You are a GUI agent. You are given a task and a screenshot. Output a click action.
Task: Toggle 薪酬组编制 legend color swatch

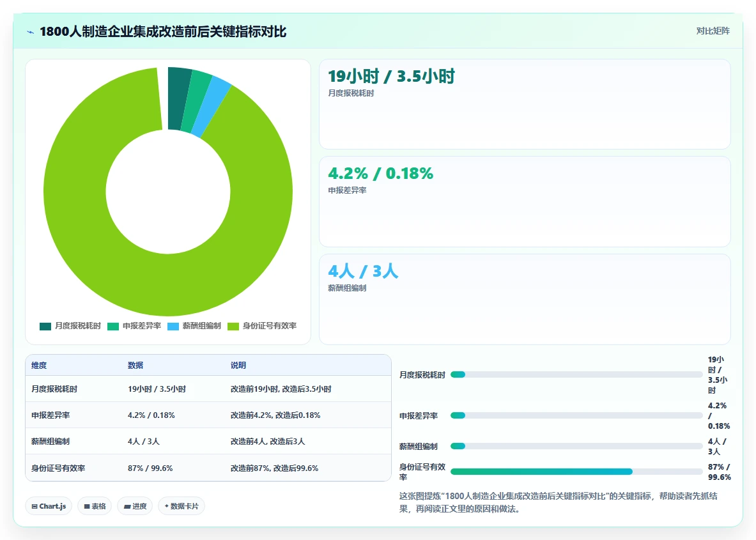tap(173, 327)
